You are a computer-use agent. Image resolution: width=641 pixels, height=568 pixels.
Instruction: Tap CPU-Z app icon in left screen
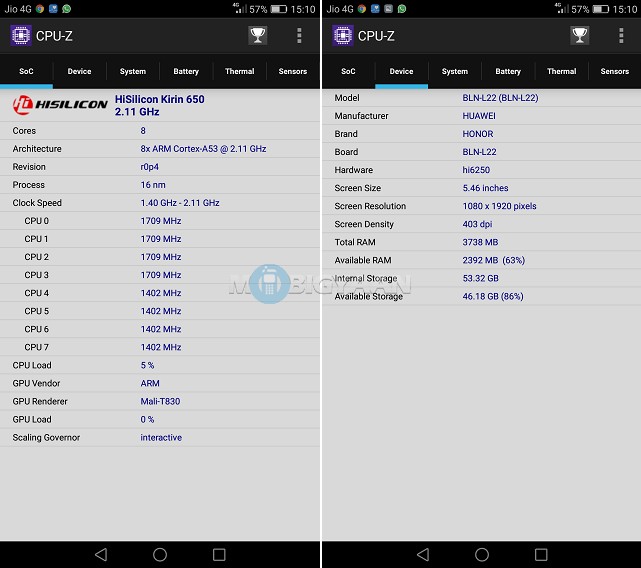pos(21,36)
